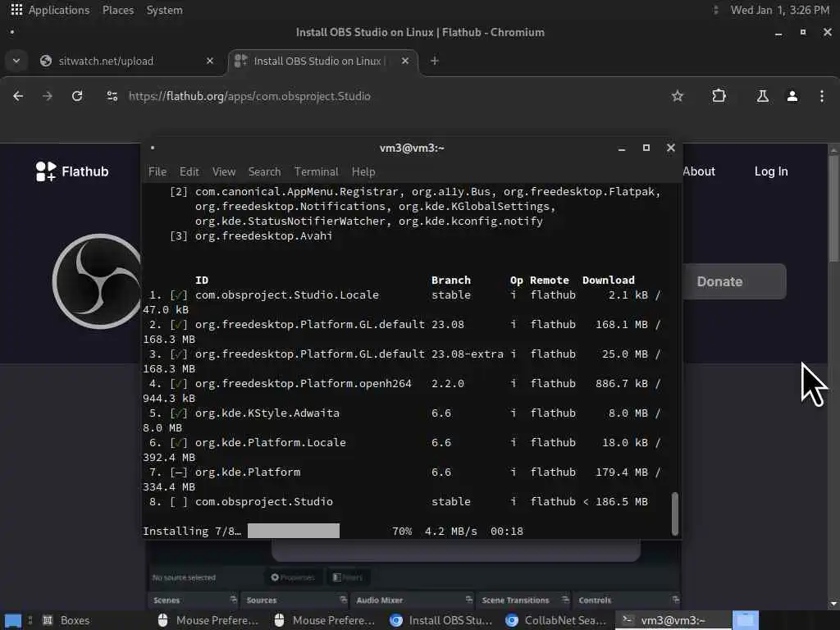The width and height of the screenshot is (840, 630).
Task: Switch to first Mouse Preferences taskbar item
Action: coord(208,620)
